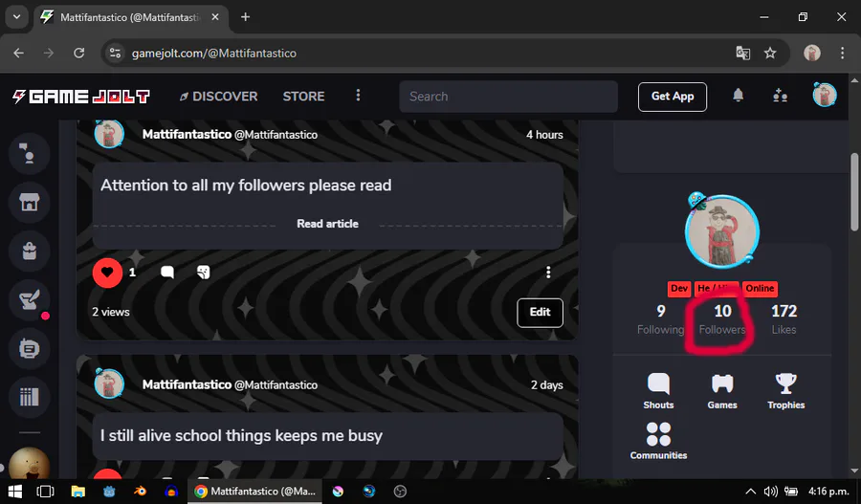
Task: Switch to Chrome Mattifantastico taskbar button
Action: [255, 492]
